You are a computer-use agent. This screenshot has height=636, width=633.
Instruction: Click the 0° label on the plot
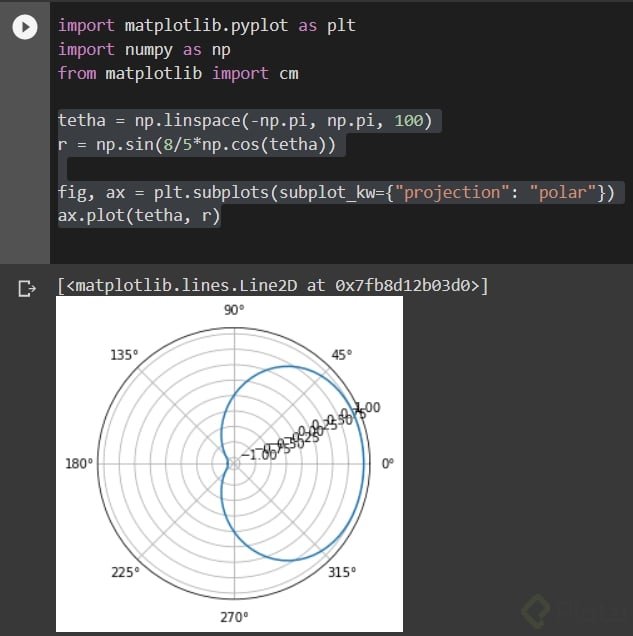coord(388,463)
